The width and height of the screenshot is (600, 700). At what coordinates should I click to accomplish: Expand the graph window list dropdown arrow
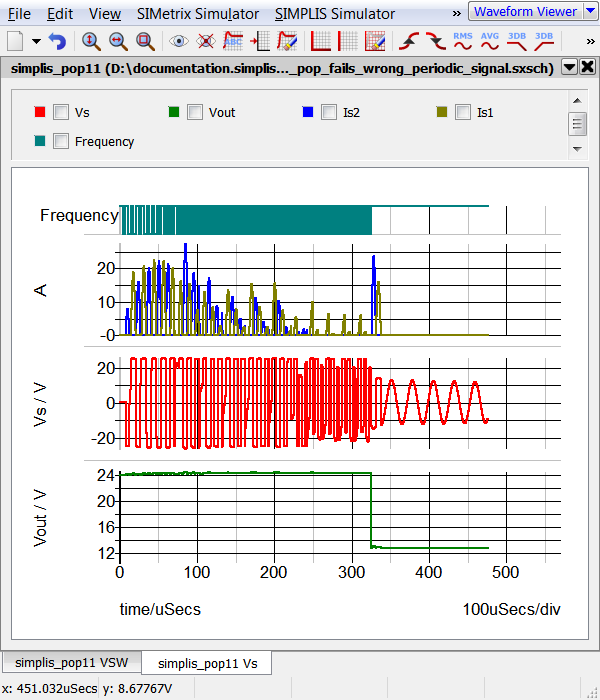(569, 67)
